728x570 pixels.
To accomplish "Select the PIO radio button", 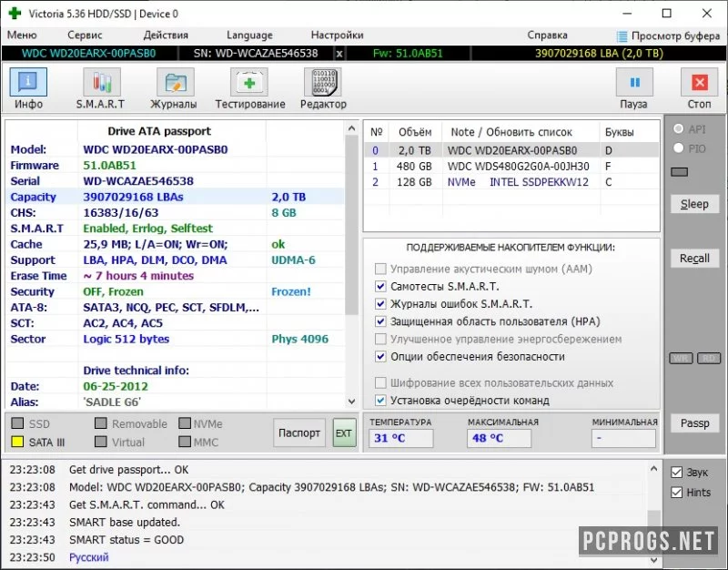I will 678,148.
